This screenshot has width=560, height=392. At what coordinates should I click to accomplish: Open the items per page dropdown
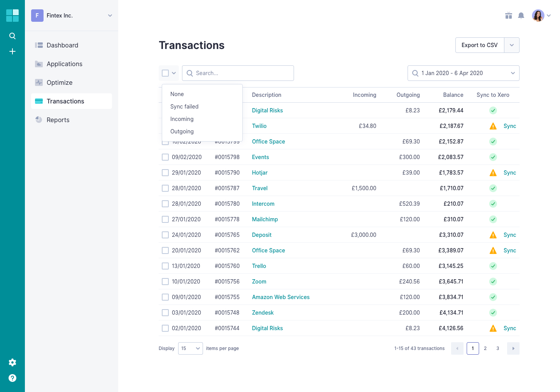(190, 348)
